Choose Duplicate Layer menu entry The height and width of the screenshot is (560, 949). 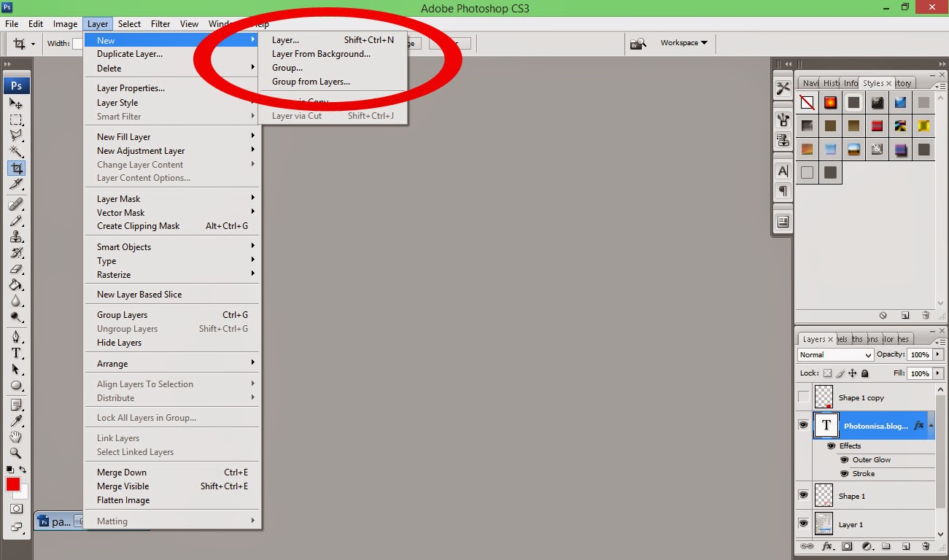click(130, 54)
